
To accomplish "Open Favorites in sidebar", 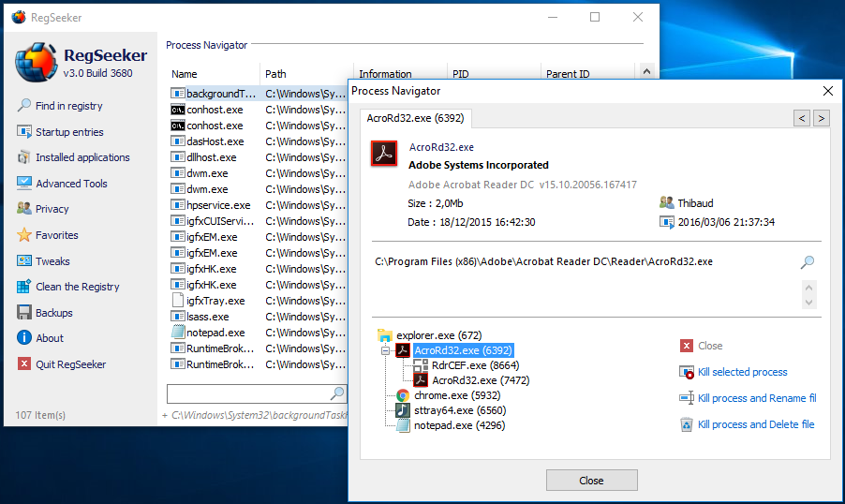I will (48, 235).
